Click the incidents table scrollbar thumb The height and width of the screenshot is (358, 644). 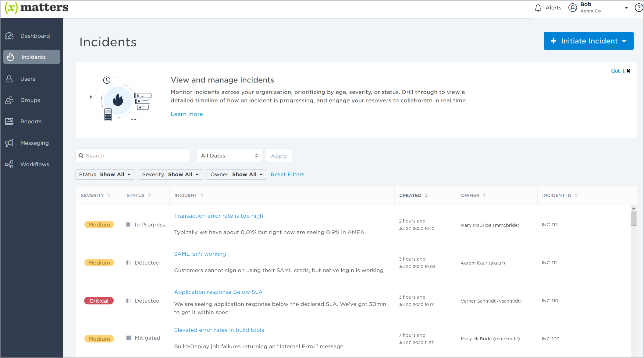point(634,219)
